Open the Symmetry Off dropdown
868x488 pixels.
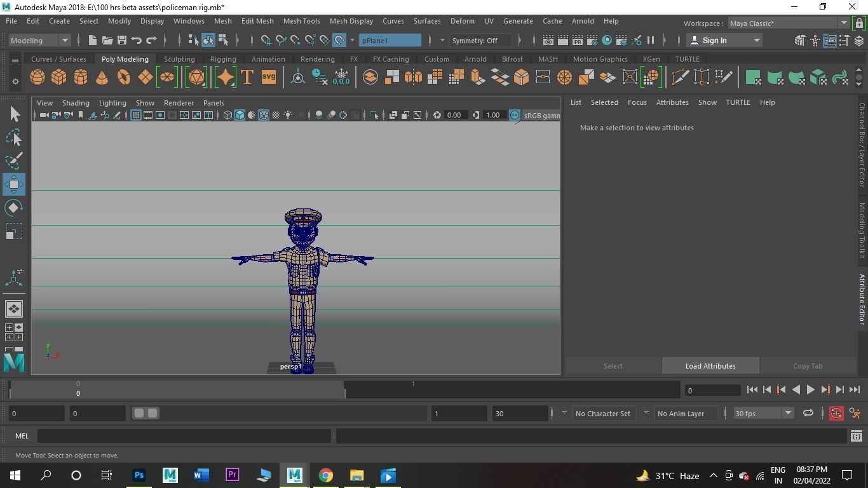tap(481, 40)
